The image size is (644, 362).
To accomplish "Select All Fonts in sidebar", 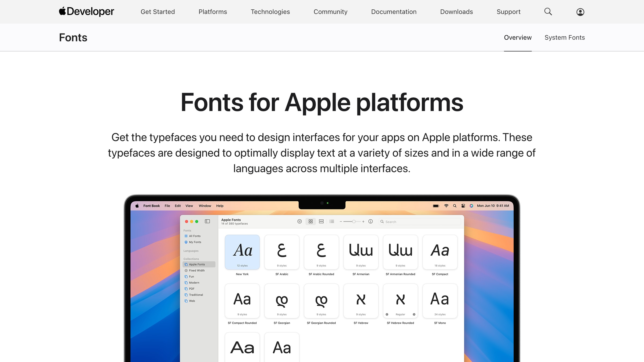I will (199, 236).
